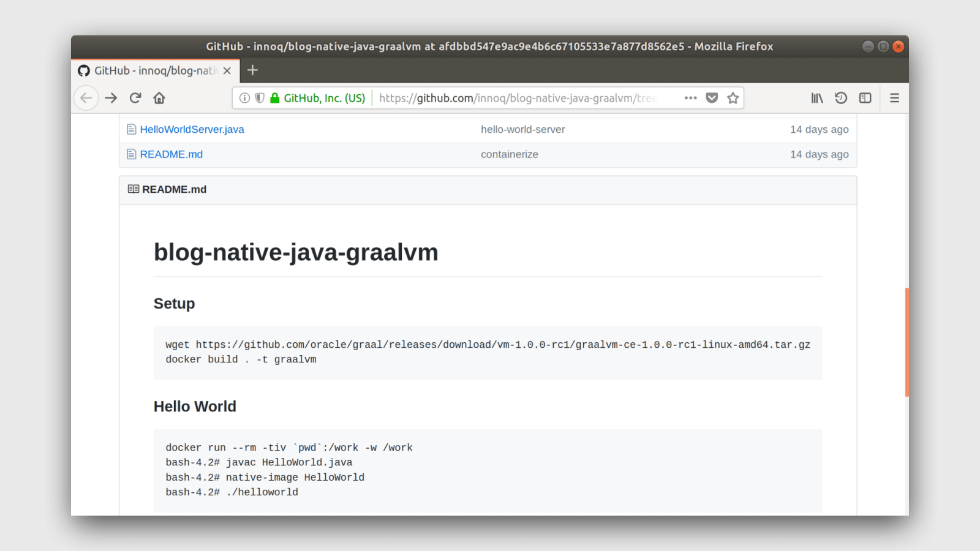Click the blog-native-java-graalvm heading

click(296, 252)
